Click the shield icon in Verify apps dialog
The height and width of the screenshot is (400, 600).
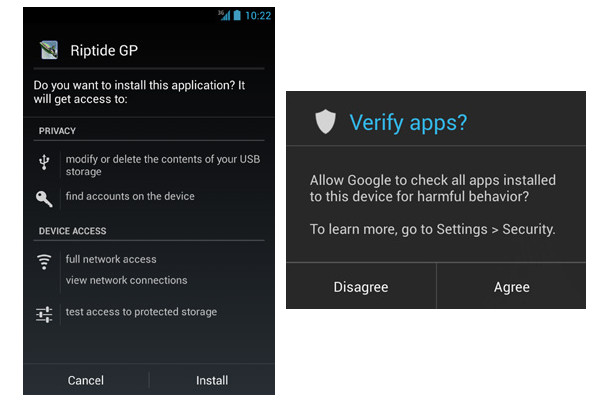(x=325, y=123)
